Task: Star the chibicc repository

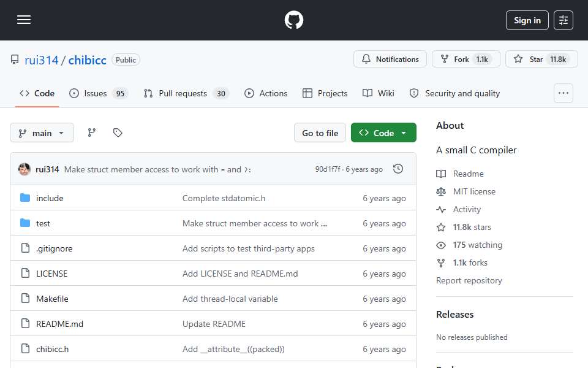Action: pyautogui.click(x=541, y=59)
